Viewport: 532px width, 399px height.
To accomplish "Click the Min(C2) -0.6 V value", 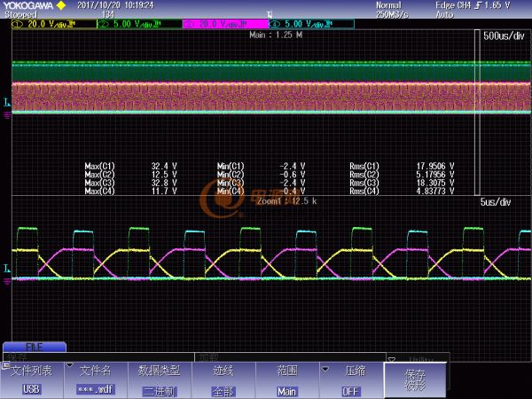I will pos(293,175).
